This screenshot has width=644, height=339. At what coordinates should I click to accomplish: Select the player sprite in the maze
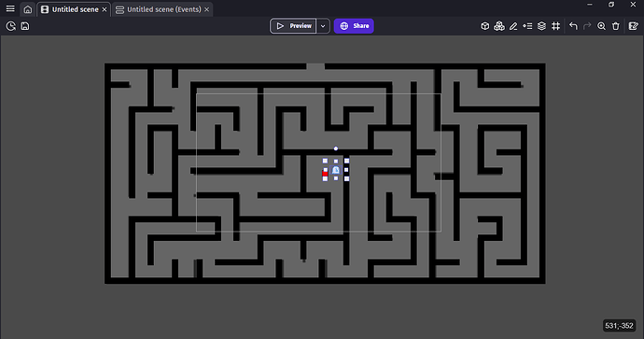(336, 170)
